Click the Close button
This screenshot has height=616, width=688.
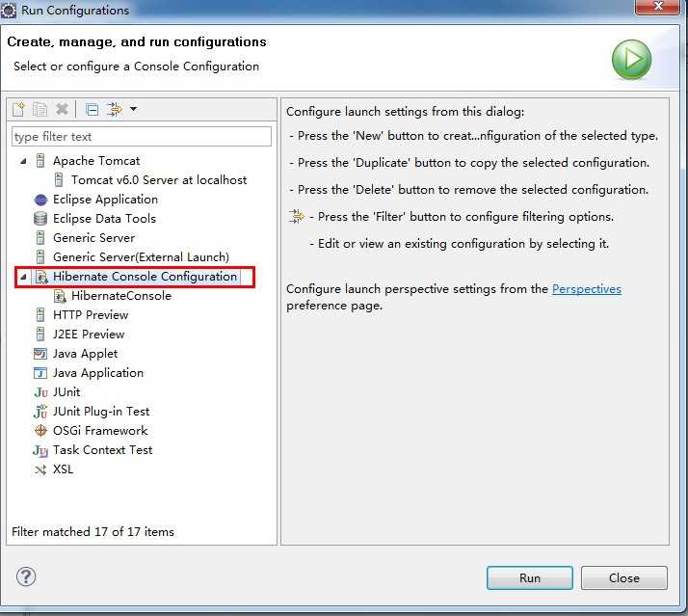click(x=624, y=577)
